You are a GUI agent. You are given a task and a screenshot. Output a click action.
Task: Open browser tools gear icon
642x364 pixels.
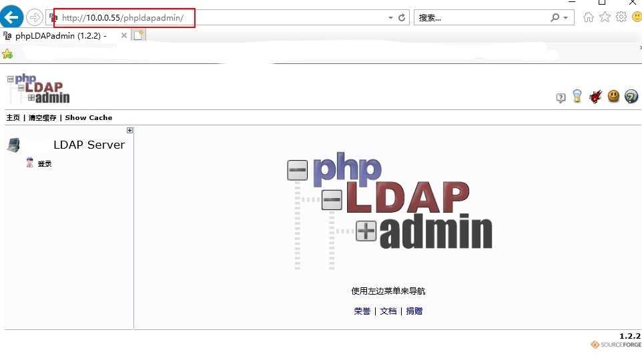coord(621,17)
